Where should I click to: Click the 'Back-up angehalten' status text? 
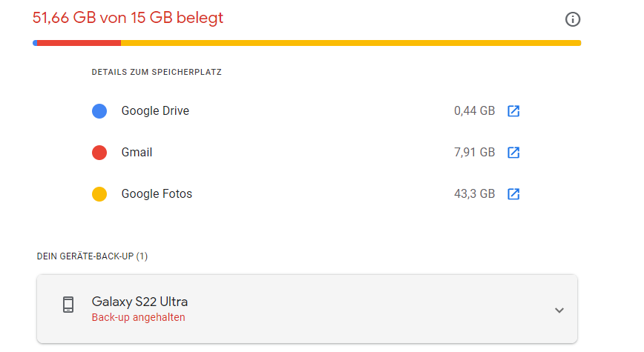pyautogui.click(x=138, y=317)
